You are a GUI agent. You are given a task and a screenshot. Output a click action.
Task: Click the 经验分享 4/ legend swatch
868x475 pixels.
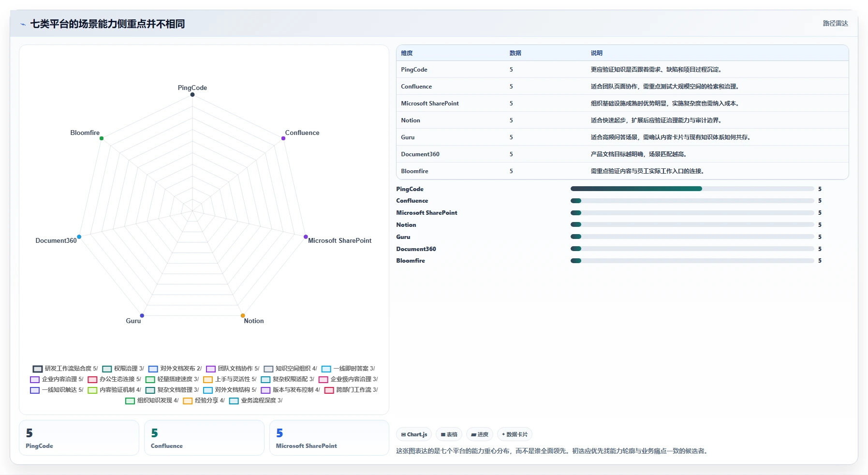point(188,401)
